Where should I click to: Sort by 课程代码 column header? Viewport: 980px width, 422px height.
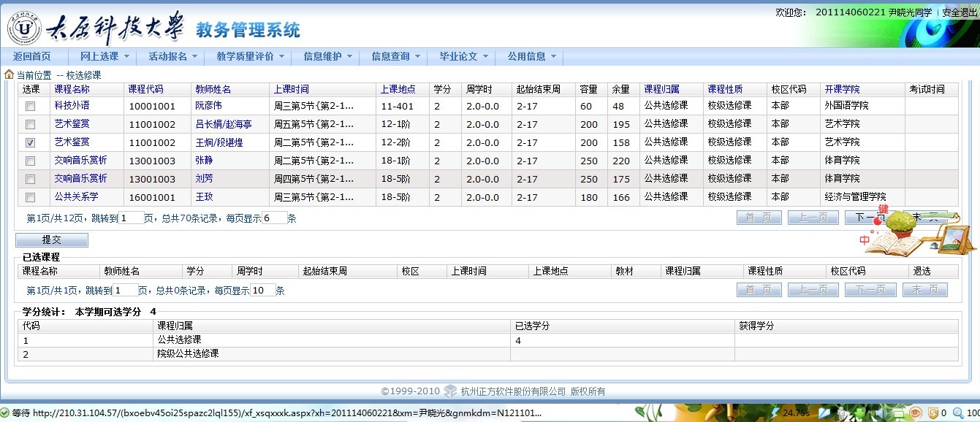click(x=146, y=89)
